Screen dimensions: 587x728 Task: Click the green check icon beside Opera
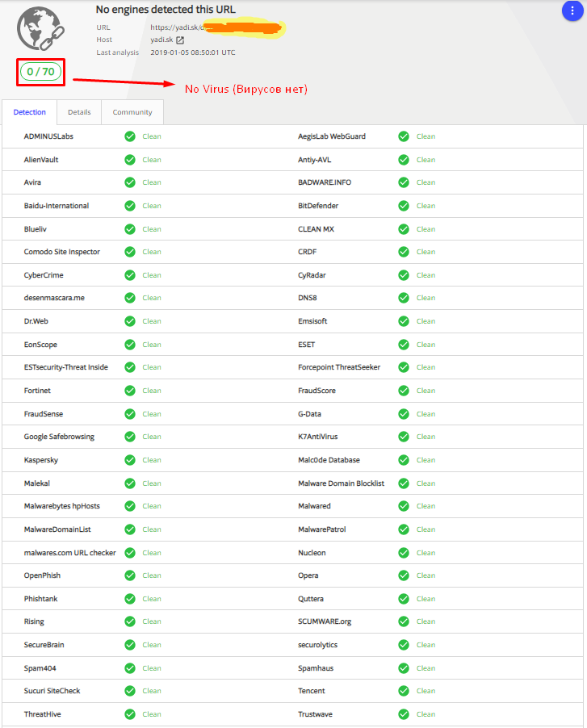[404, 575]
